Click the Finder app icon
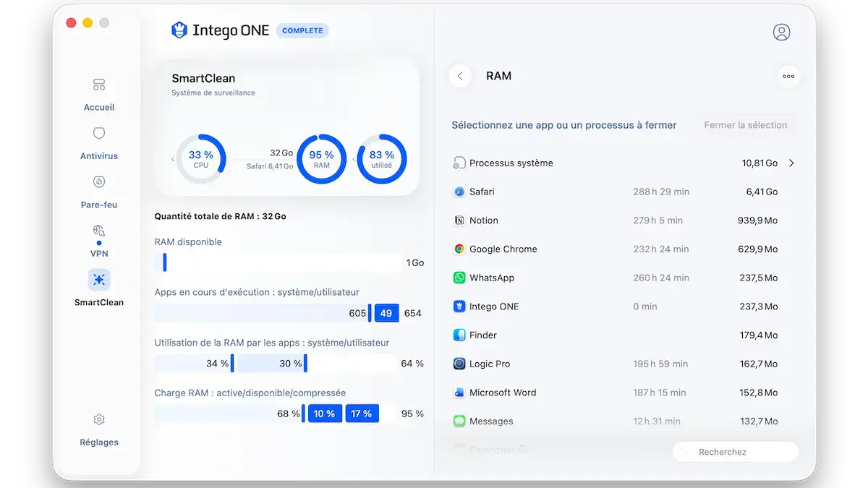The height and width of the screenshot is (488, 868). pos(459,335)
